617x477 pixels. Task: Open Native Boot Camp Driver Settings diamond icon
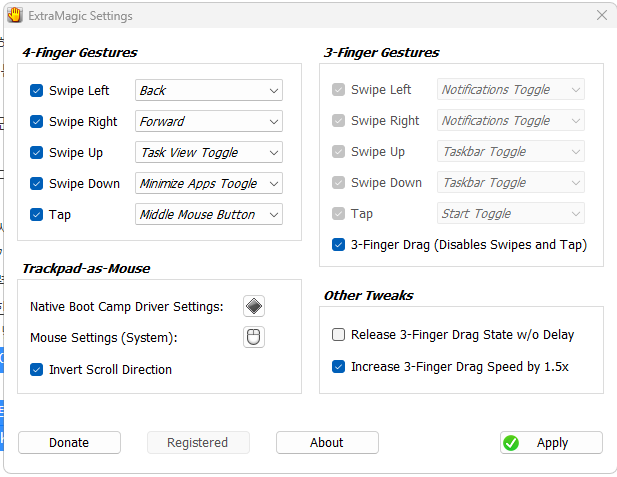(x=254, y=306)
